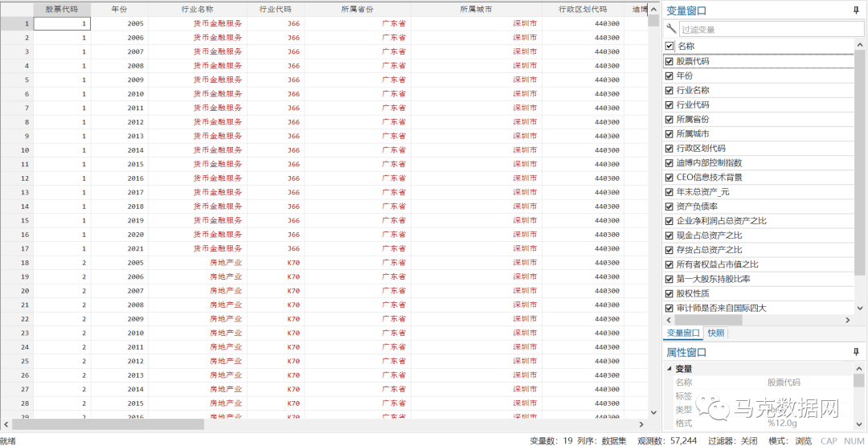
Task: Toggle the 资产负债率 checkbox
Action: point(669,207)
